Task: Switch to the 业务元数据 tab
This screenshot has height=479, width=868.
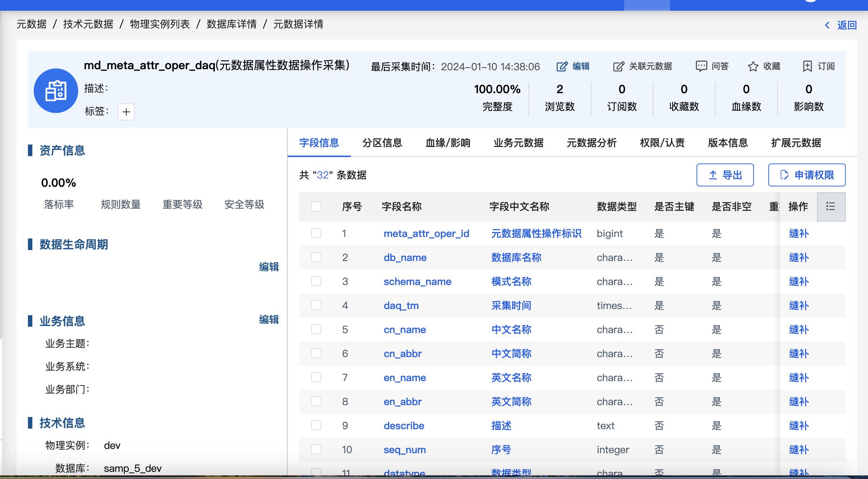Action: pos(518,143)
